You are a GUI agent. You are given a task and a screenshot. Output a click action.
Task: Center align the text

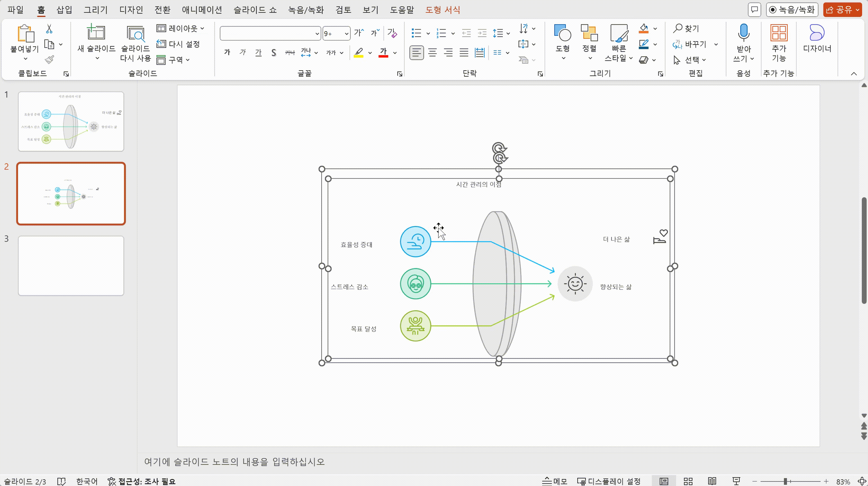(432, 53)
